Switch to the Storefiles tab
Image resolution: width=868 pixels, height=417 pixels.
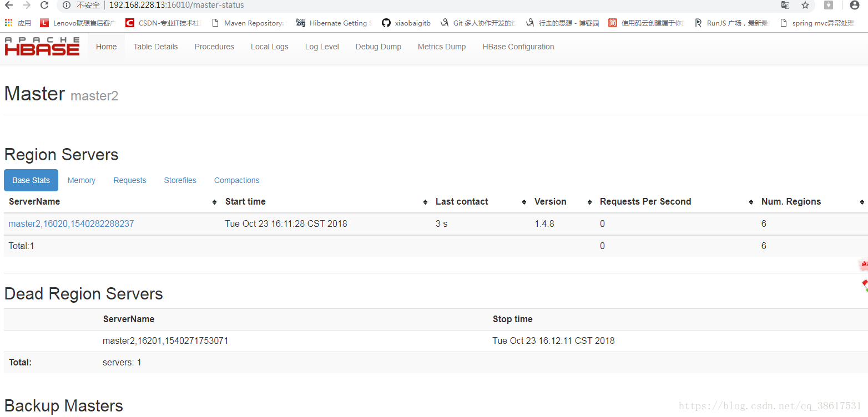[x=180, y=180]
